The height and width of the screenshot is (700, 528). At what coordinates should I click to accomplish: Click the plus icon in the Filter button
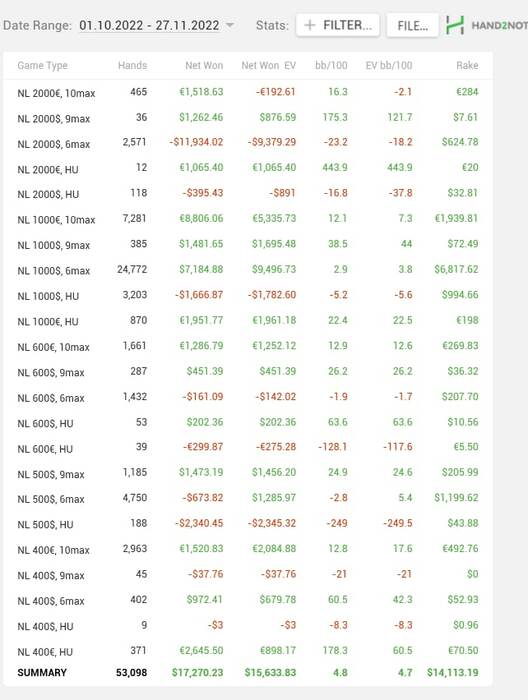(x=309, y=25)
